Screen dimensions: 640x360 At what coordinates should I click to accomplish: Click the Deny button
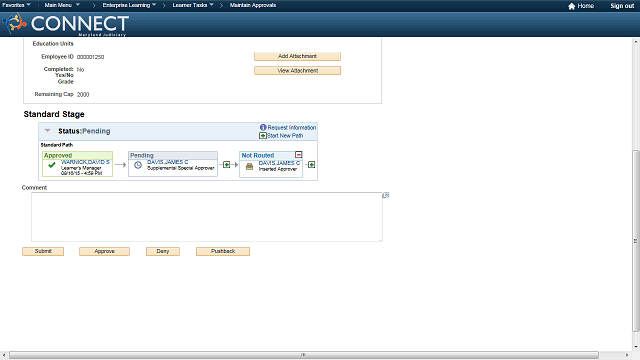163,251
